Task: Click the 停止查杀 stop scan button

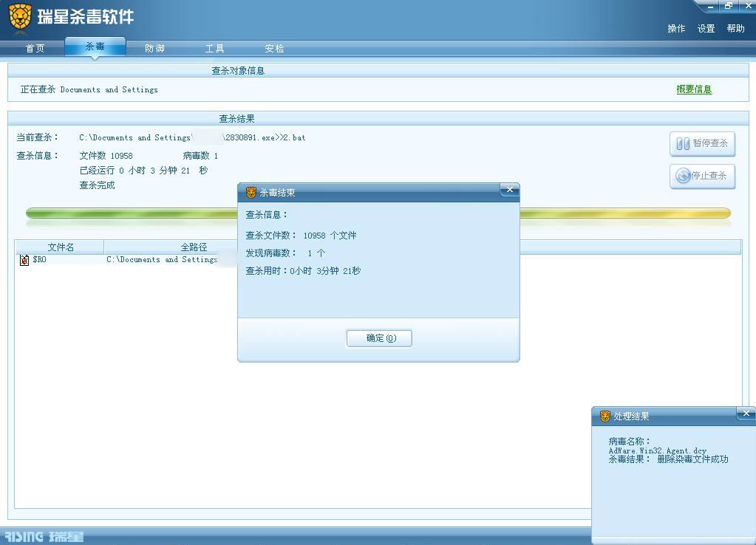Action: click(703, 176)
